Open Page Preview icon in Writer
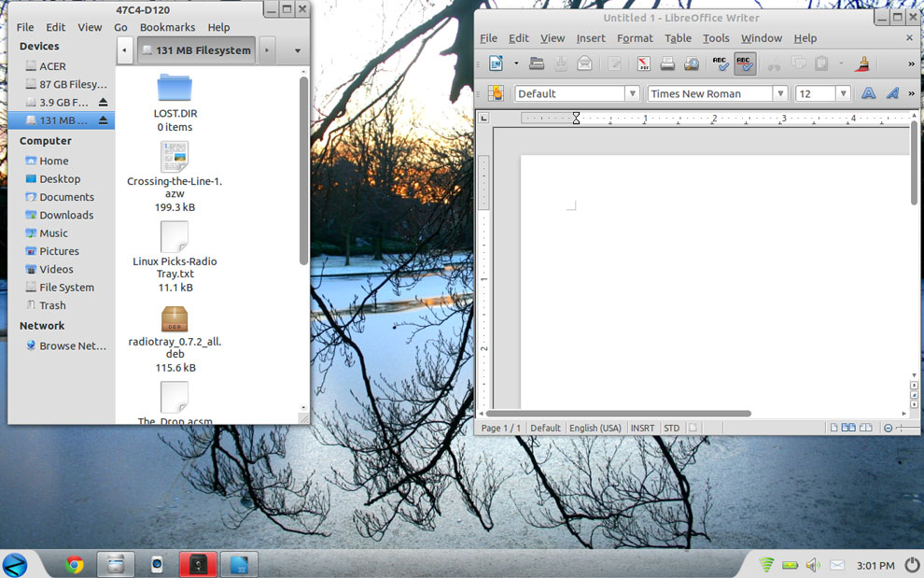 pos(692,63)
